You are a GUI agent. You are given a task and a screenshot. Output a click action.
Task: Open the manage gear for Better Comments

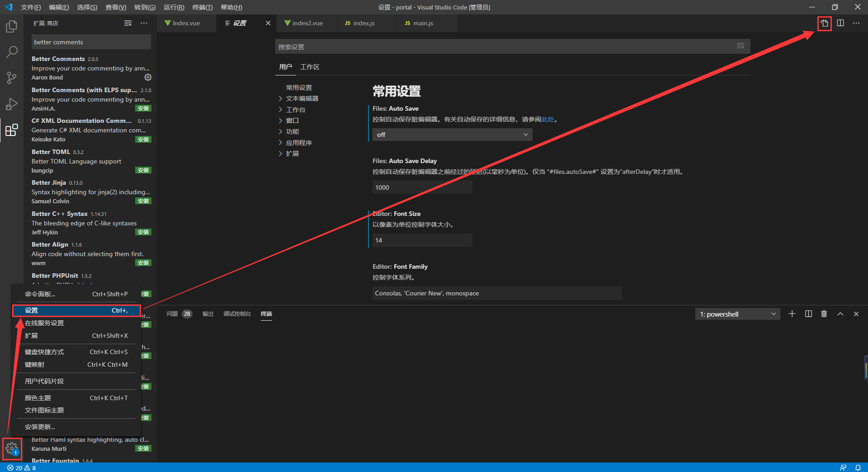[x=148, y=77]
